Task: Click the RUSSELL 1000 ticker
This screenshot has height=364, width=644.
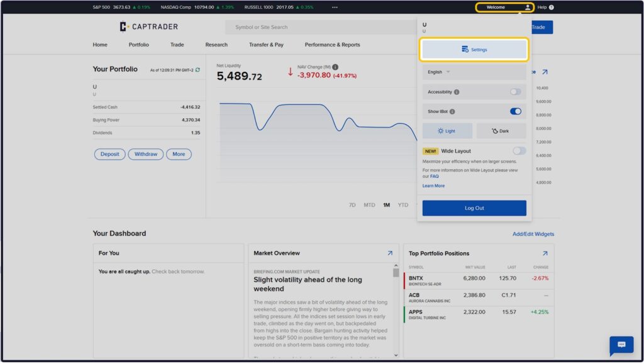Action: [x=279, y=7]
